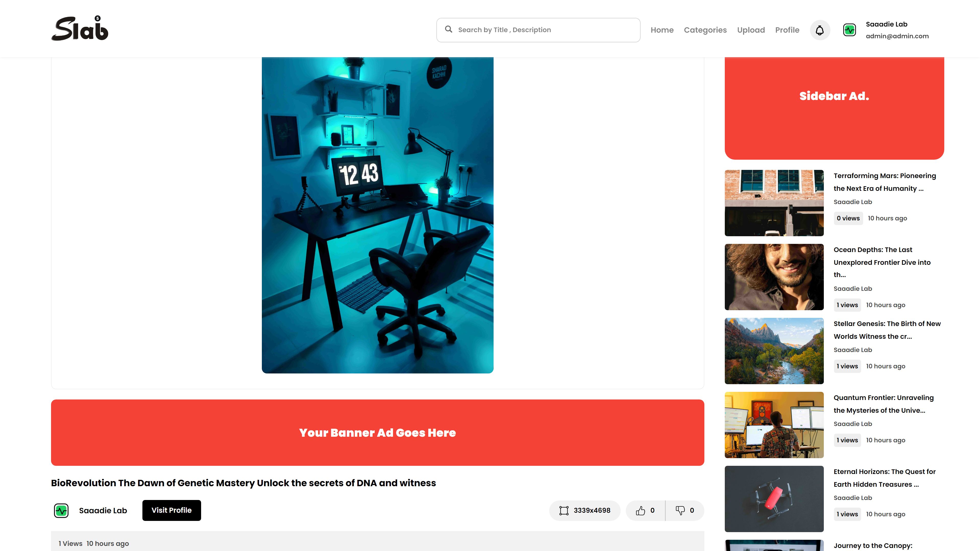
Task: Click the Your Banner Ad Goes Here banner
Action: pos(377,432)
